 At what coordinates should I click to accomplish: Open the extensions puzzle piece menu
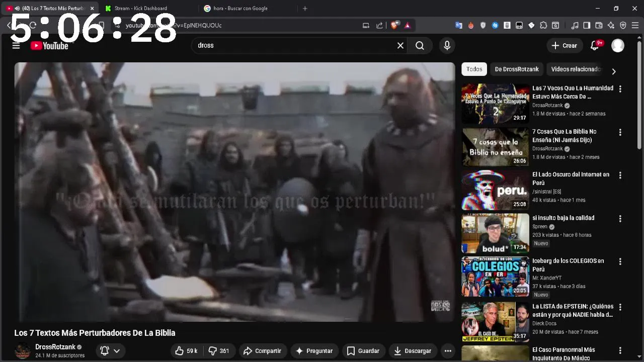coord(543,25)
